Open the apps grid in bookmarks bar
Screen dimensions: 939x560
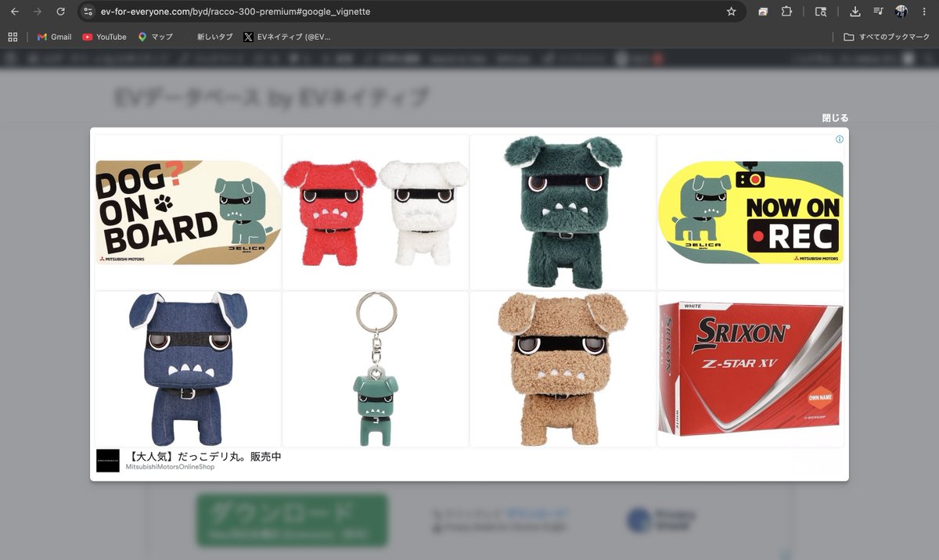pos(13,37)
